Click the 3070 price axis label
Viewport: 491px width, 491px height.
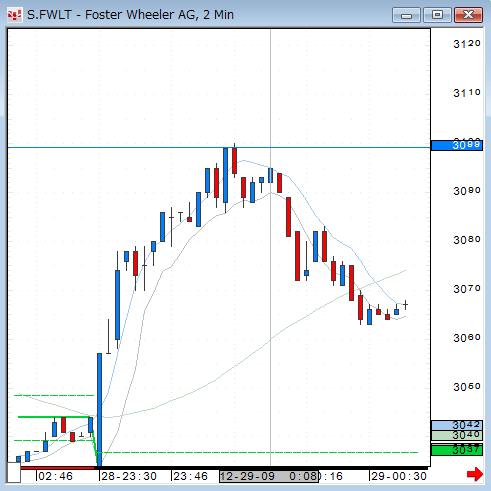pyautogui.click(x=467, y=289)
